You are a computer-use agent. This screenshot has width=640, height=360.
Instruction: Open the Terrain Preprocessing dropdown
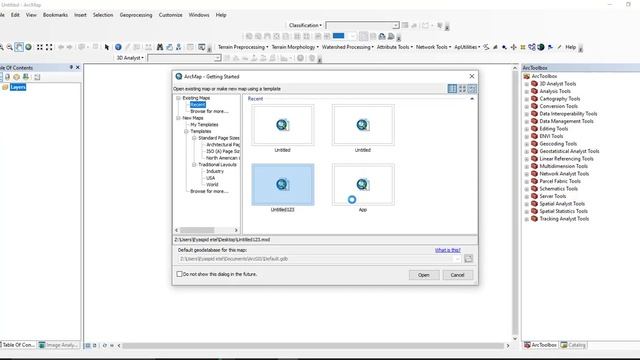tap(243, 47)
